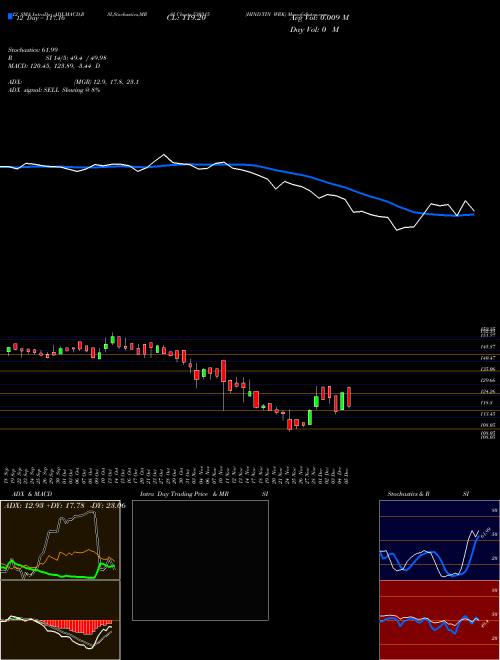Click the 'SI 14/3: 49.4 / 49.98' value

pos(77,58)
